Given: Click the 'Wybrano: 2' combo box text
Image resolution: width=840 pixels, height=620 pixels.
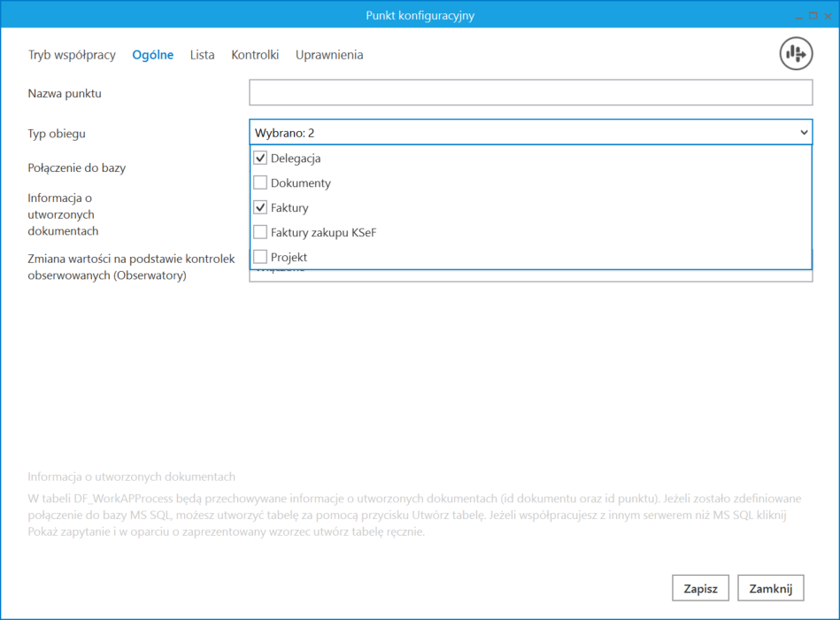Looking at the screenshot, I should (285, 133).
